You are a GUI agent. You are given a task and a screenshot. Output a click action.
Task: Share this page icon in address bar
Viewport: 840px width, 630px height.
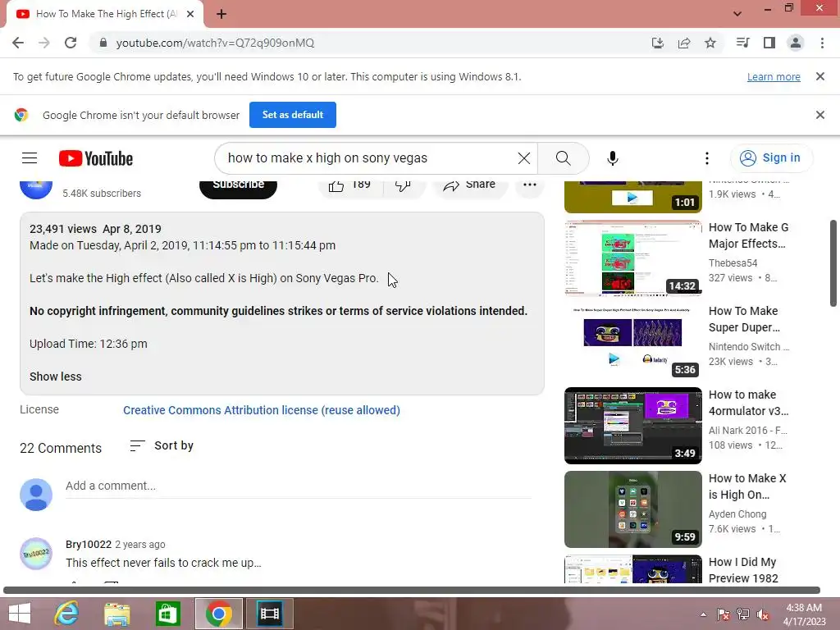tap(684, 43)
